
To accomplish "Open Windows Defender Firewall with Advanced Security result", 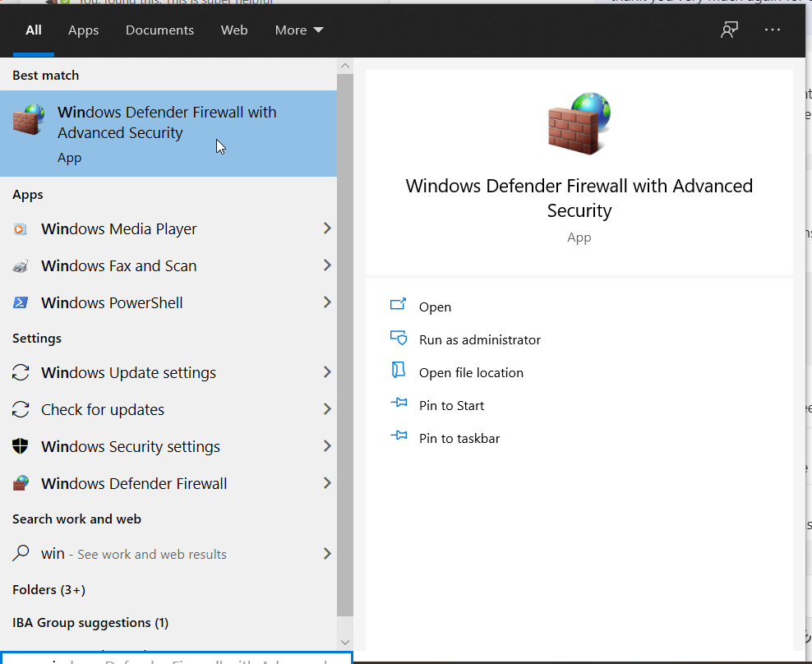I will [x=168, y=134].
